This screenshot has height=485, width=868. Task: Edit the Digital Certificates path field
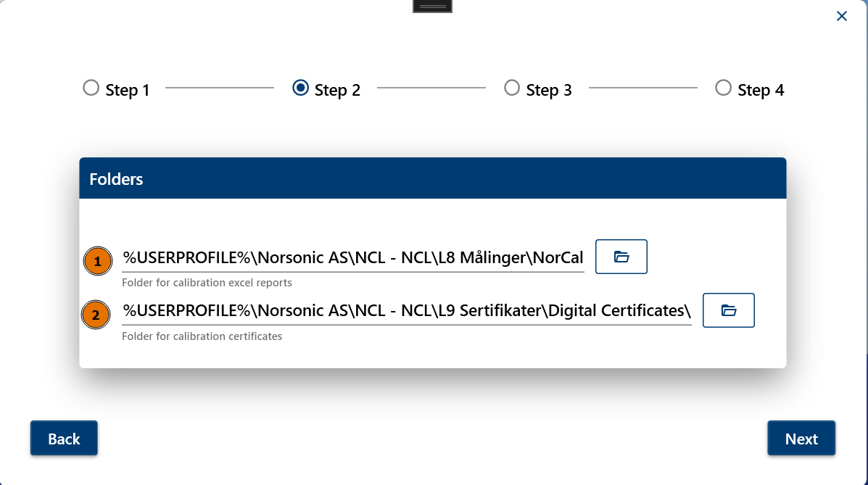406,310
